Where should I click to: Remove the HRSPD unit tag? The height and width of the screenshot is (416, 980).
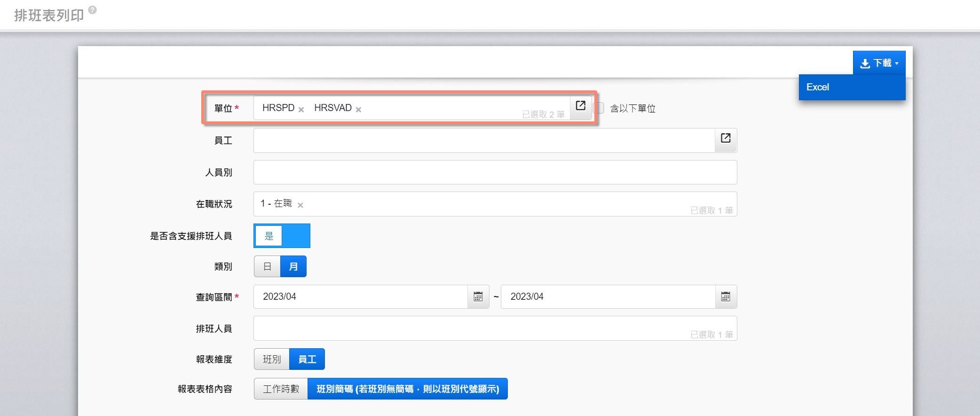[301, 110]
